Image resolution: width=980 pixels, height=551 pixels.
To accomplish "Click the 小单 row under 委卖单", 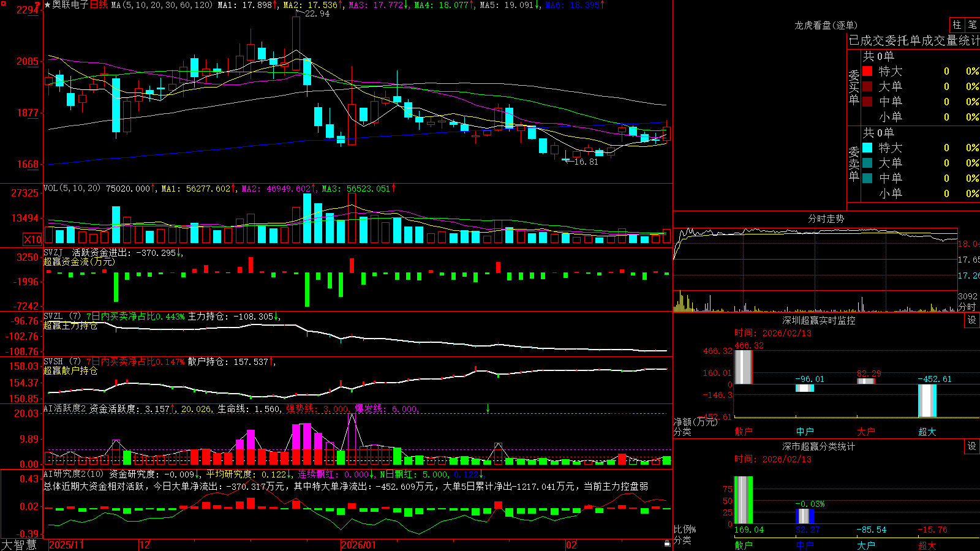I will pyautogui.click(x=921, y=193).
